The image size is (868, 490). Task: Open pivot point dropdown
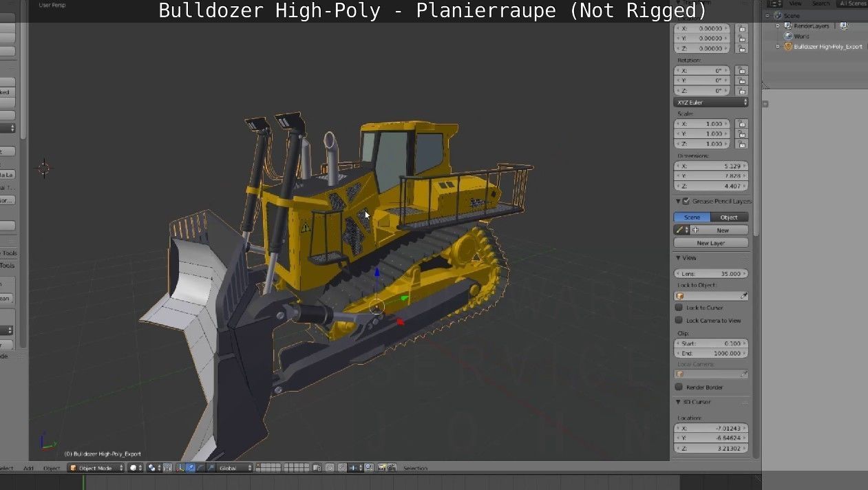153,468
